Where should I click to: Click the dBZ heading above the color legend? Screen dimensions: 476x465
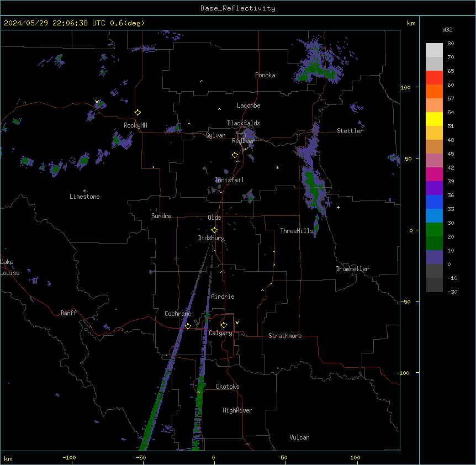(x=447, y=30)
